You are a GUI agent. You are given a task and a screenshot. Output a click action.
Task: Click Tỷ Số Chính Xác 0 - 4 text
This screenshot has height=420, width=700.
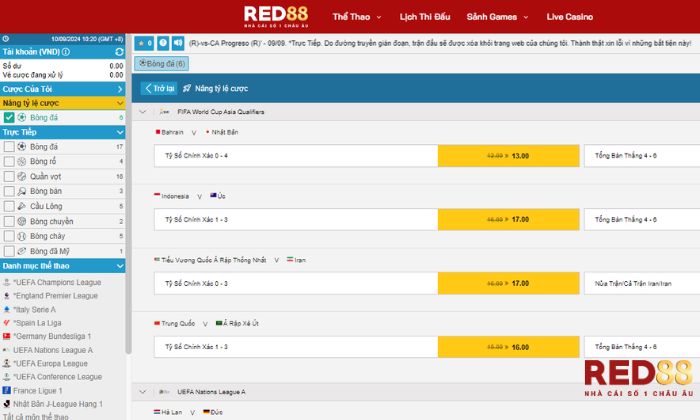pos(196,156)
